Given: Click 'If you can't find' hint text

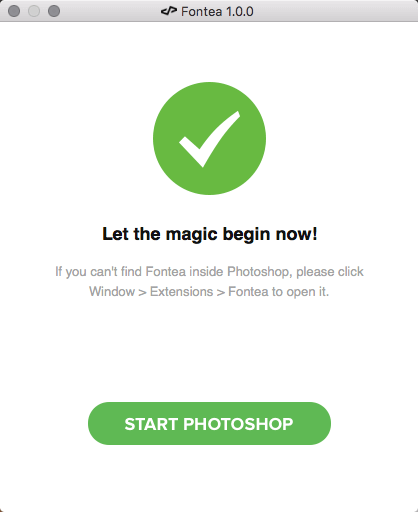Looking at the screenshot, I should pyautogui.click(x=99, y=272).
